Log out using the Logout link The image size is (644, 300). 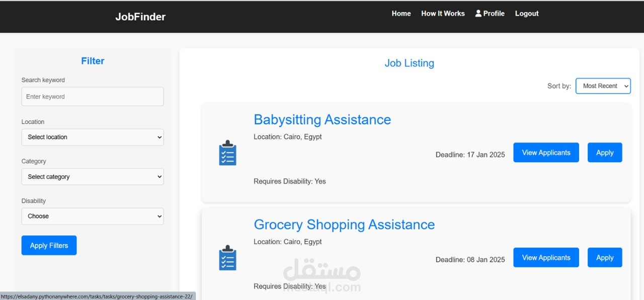527,14
